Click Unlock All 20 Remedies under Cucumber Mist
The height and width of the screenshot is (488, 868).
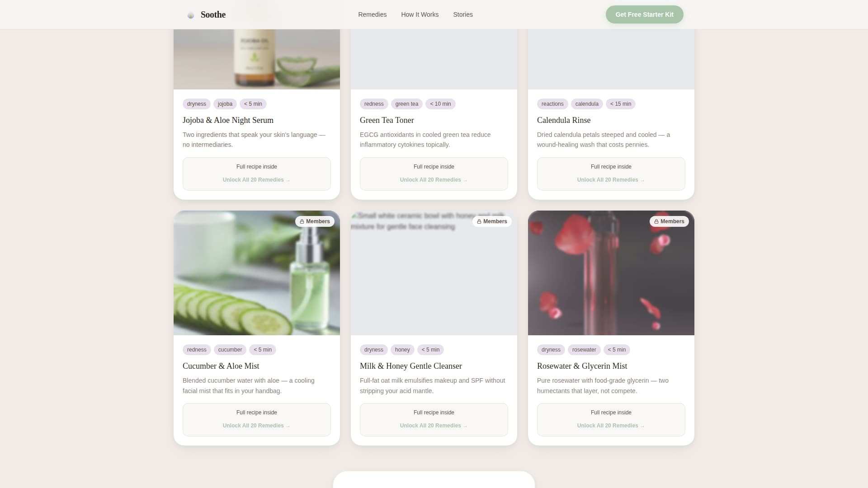coord(256,426)
